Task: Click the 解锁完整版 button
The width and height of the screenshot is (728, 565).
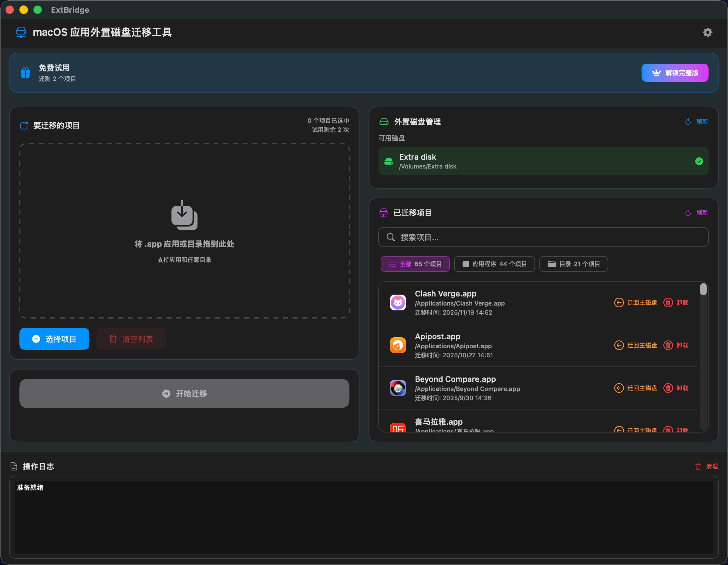Action: tap(675, 73)
